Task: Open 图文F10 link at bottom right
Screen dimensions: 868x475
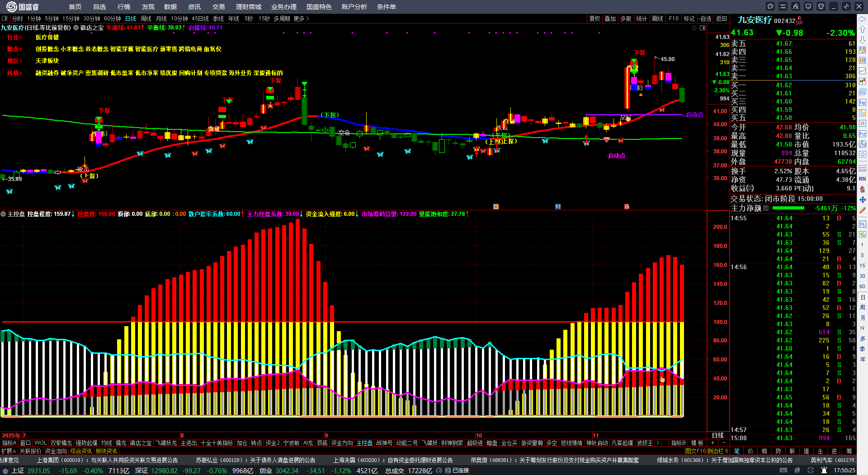Action: tap(695, 451)
